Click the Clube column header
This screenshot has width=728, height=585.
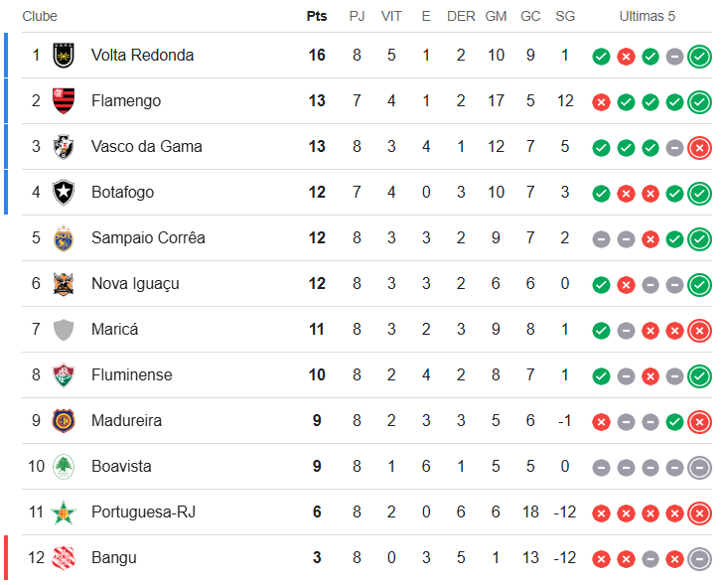tap(40, 17)
